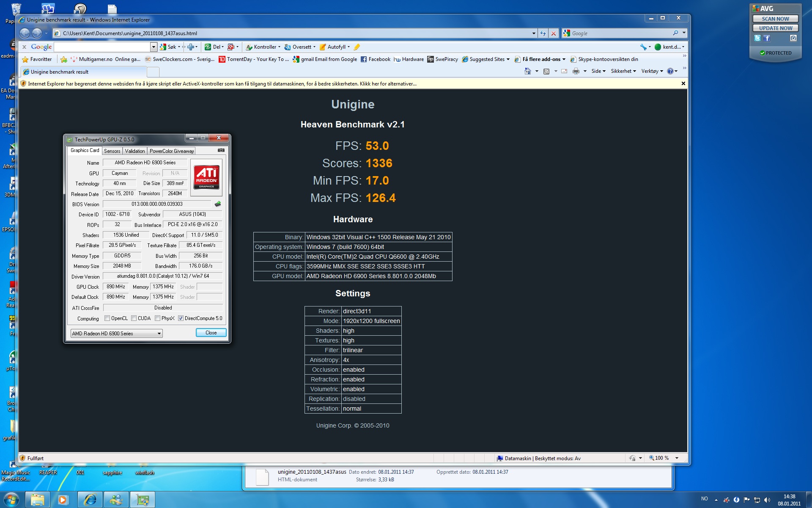Viewport: 812px width, 508px height.
Task: Click AVG Update Now button
Action: coord(775,28)
